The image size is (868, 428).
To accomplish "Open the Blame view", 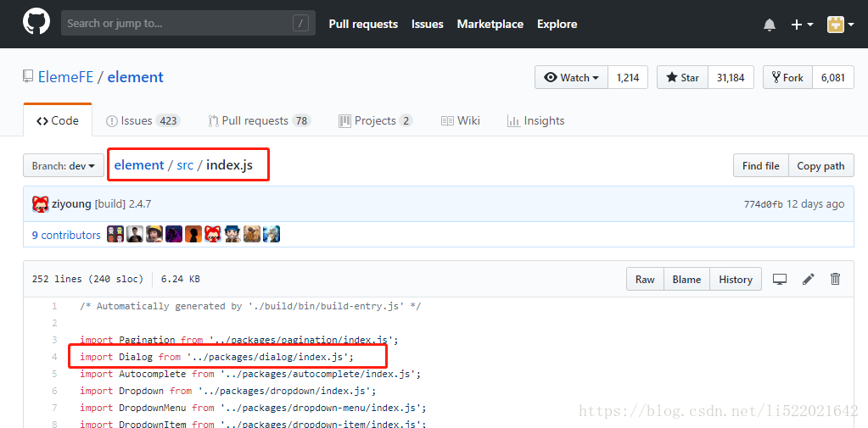I will [x=686, y=279].
